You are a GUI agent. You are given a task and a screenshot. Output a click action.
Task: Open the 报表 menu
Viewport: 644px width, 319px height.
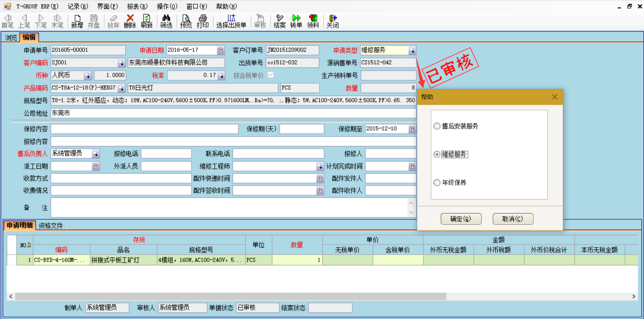point(137,6)
